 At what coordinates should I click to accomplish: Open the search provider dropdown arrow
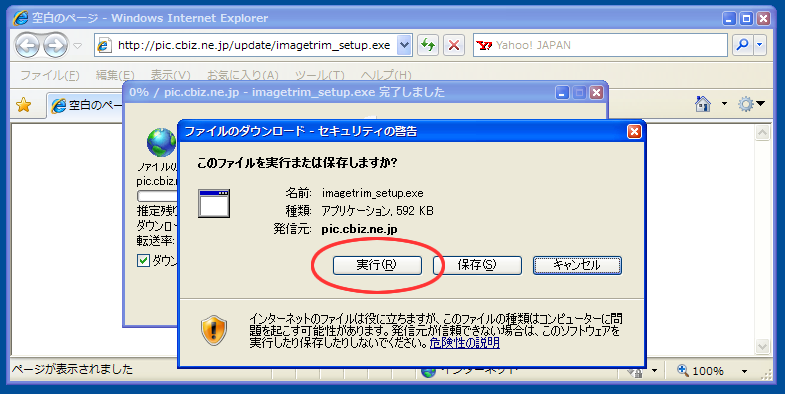coord(760,46)
